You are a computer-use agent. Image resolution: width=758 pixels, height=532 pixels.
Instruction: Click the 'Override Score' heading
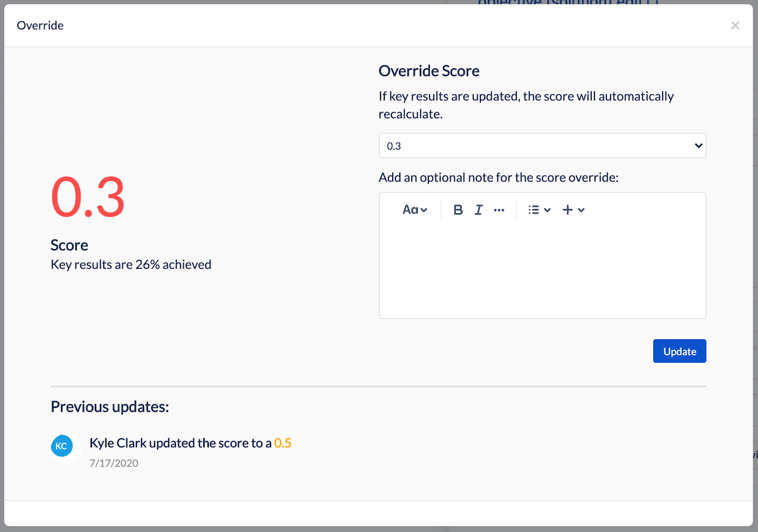click(x=429, y=71)
